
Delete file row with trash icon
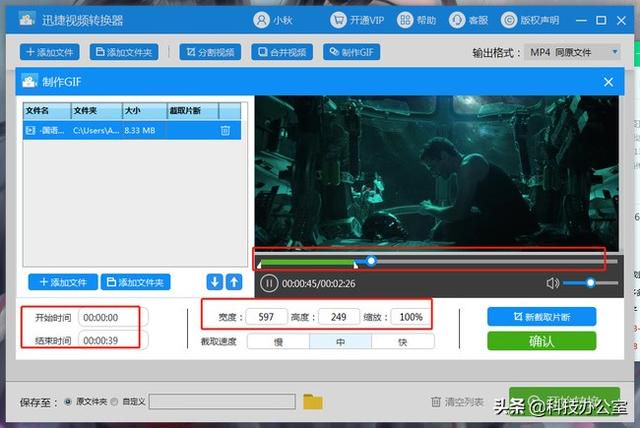(225, 131)
